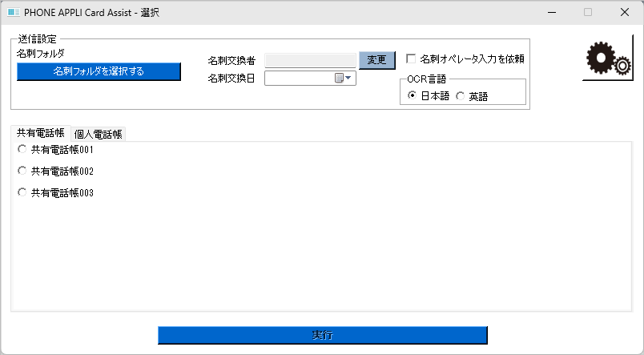Open settings via the gears icon
The width and height of the screenshot is (644, 355).
point(608,58)
